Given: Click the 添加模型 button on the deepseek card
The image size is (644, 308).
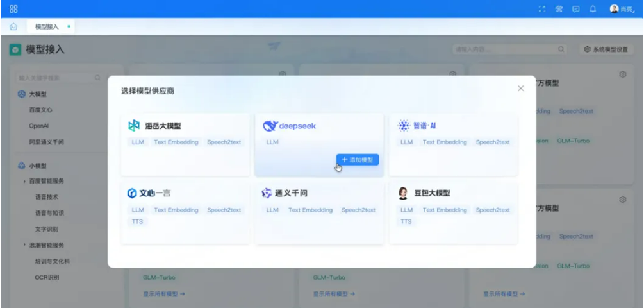Looking at the screenshot, I should 358,159.
